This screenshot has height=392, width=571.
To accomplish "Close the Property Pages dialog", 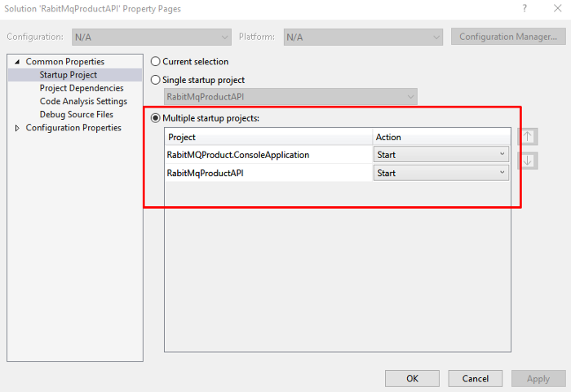I will pyautogui.click(x=554, y=9).
